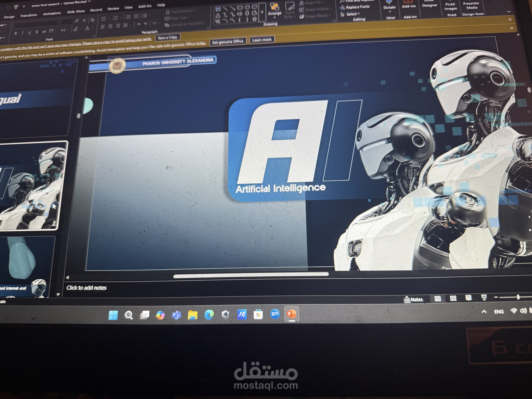The width and height of the screenshot is (532, 399).
Task: Open the Design tab
Action: click(9, 17)
